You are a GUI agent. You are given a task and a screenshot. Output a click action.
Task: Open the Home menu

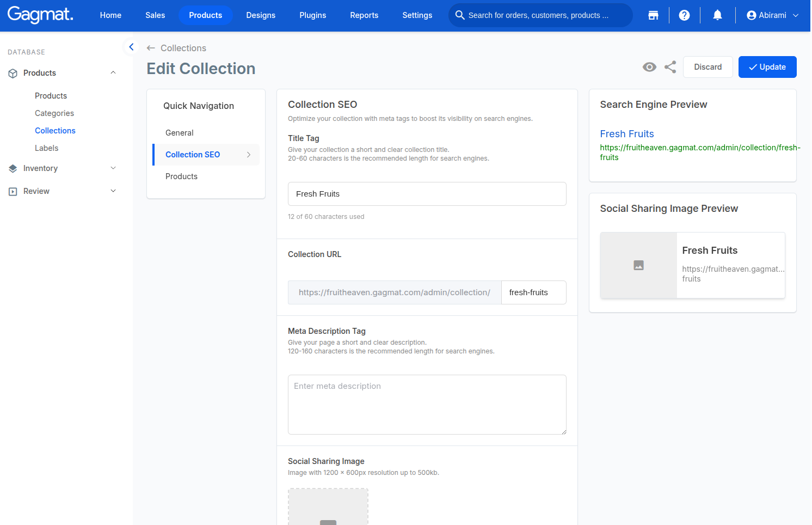pyautogui.click(x=110, y=15)
